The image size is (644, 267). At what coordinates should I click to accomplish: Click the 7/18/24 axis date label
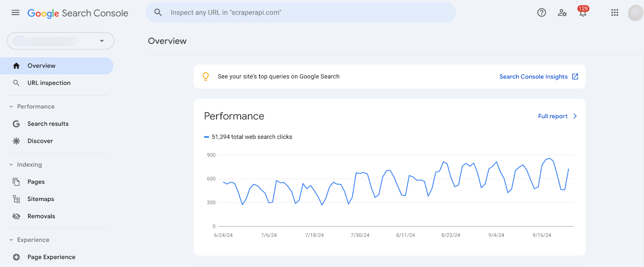click(x=314, y=235)
